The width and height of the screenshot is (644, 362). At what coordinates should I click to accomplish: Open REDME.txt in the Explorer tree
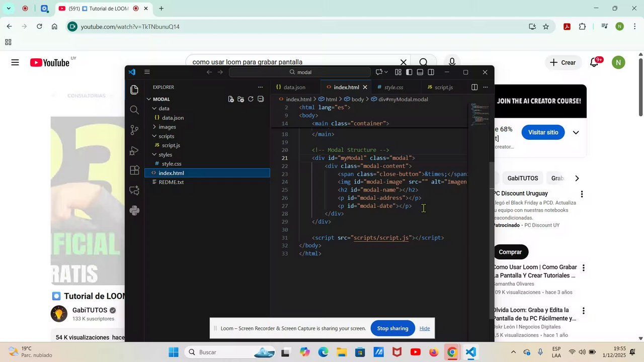tap(171, 182)
